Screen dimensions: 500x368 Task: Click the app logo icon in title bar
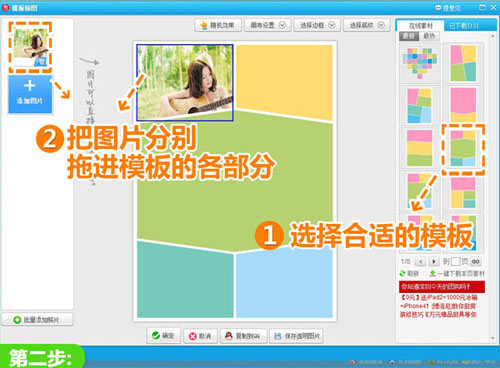pyautogui.click(x=6, y=7)
